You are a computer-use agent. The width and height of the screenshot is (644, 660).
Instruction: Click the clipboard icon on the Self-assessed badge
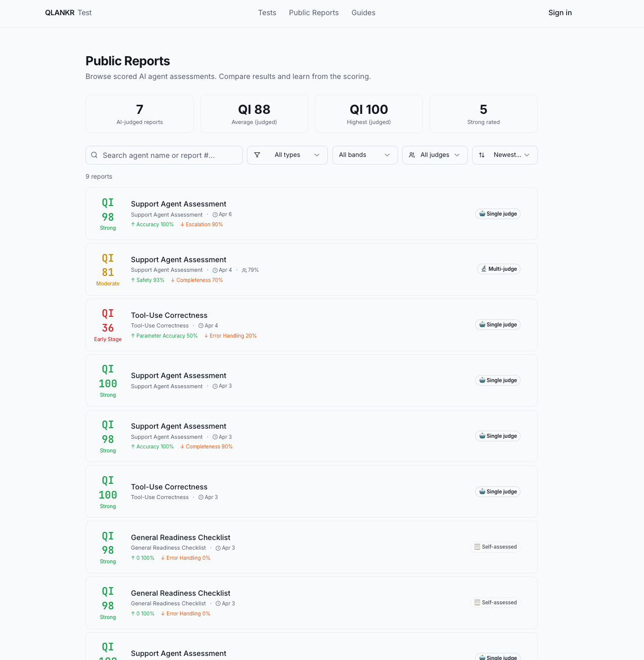coord(477,547)
